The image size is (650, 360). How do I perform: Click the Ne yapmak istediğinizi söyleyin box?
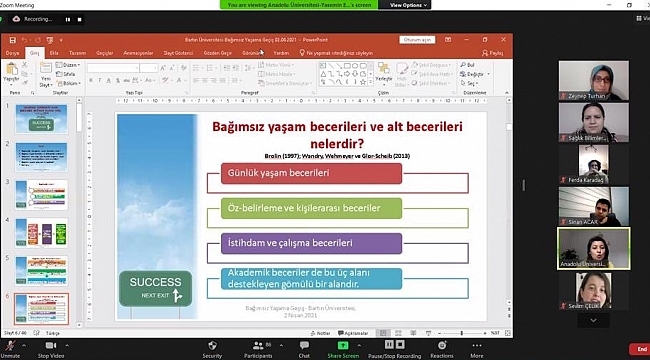pos(336,53)
